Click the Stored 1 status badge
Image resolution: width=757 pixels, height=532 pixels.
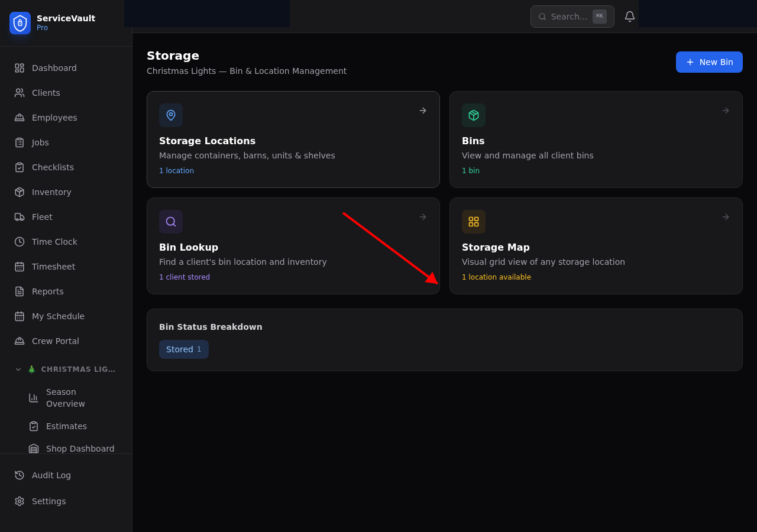point(184,349)
